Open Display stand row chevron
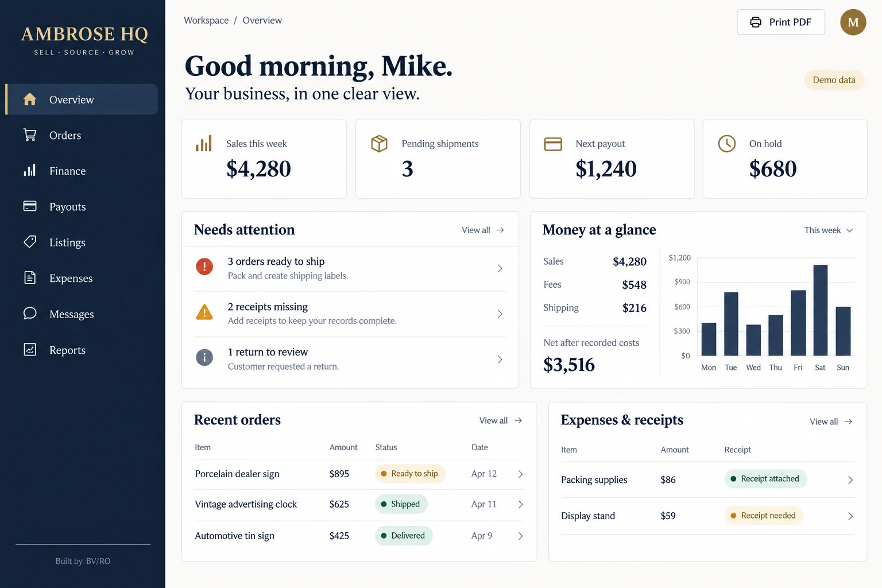Screen dimensions: 882x588 point(850,516)
